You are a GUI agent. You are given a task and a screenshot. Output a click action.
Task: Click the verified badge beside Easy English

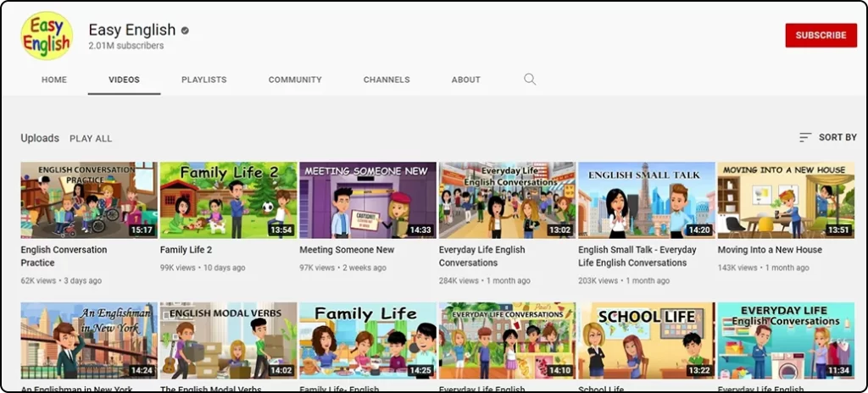[185, 30]
